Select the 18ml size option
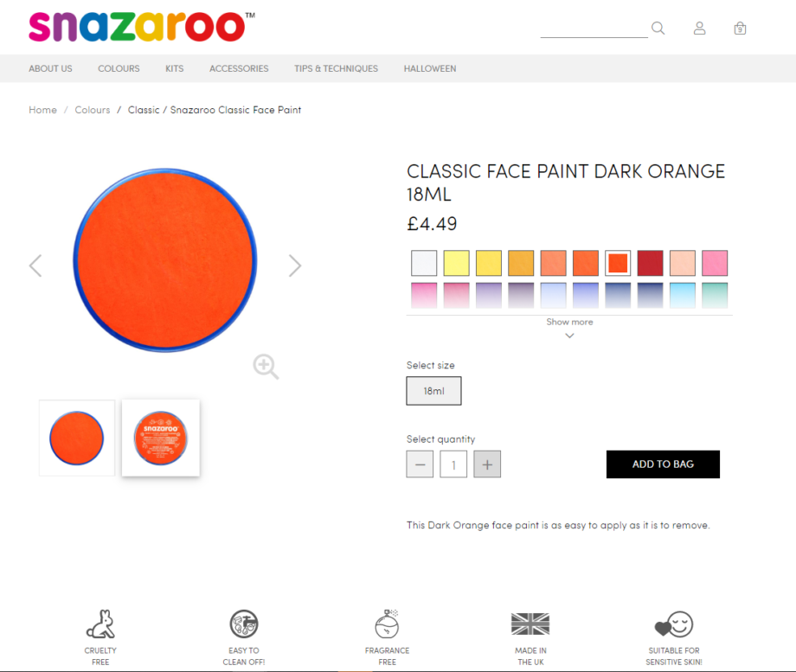The image size is (796, 672). [433, 391]
